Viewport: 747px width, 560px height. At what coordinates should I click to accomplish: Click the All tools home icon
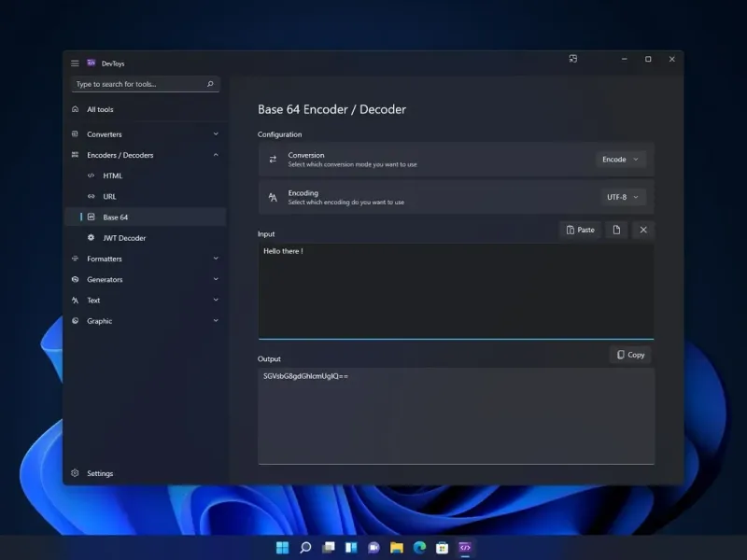pyautogui.click(x=75, y=109)
